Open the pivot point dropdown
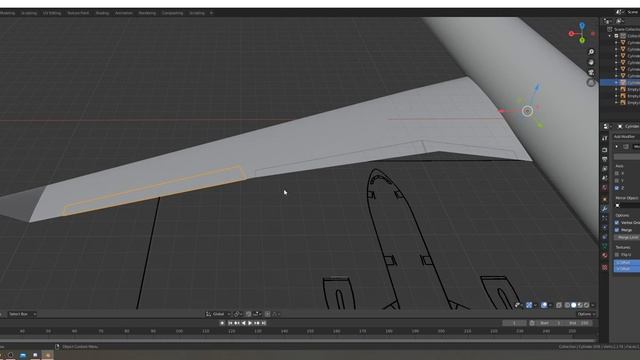The image size is (640, 360). [x=238, y=314]
